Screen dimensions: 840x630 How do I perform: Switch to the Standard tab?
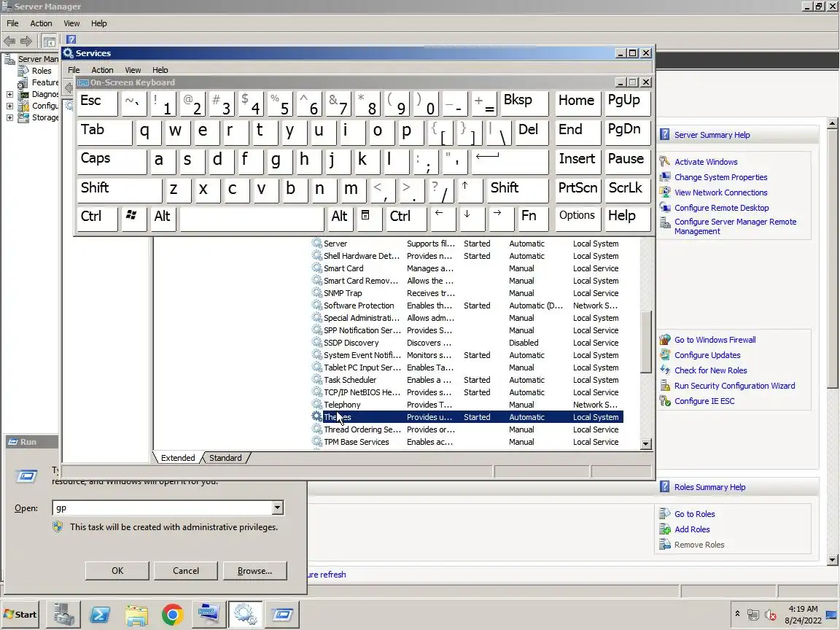[x=225, y=458]
